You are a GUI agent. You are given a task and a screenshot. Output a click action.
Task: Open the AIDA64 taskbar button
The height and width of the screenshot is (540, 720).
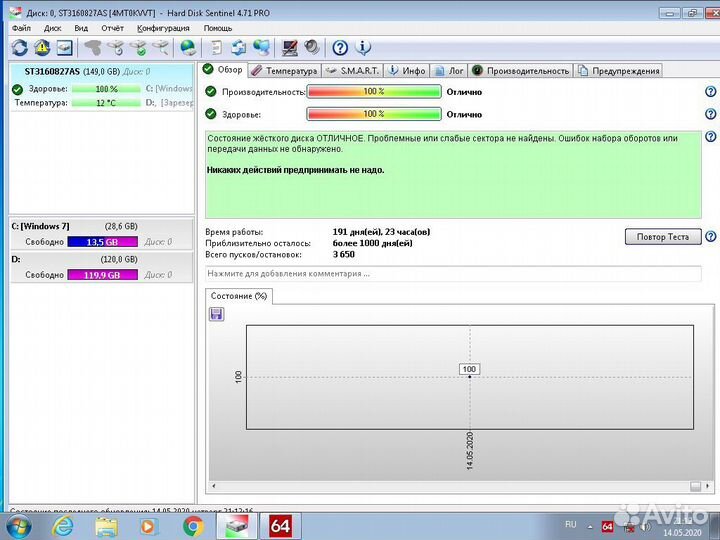click(x=281, y=526)
